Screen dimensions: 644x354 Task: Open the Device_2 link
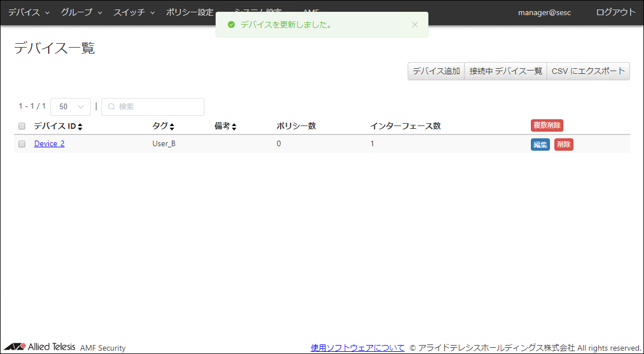pyautogui.click(x=49, y=143)
